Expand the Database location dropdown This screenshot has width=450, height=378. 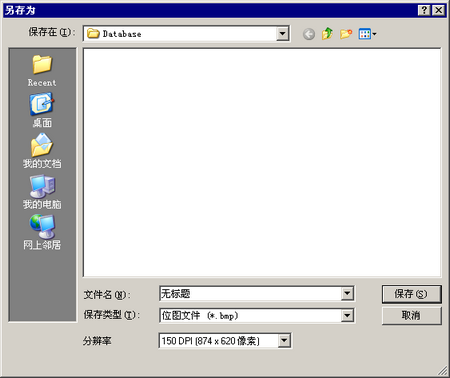[282, 34]
